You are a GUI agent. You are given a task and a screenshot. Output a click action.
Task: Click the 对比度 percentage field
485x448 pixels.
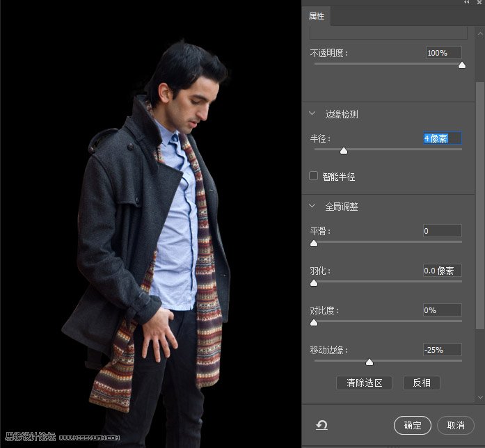442,310
